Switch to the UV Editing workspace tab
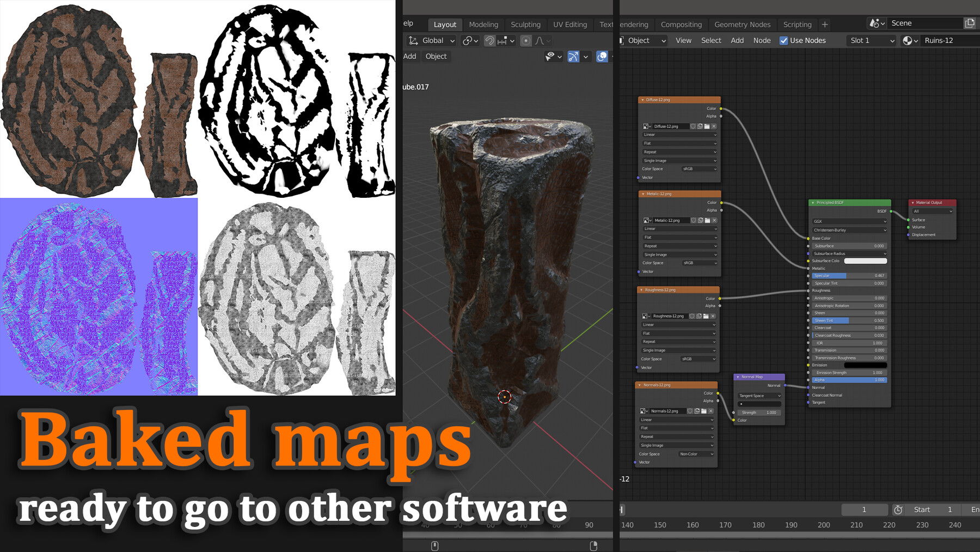Image resolution: width=980 pixels, height=552 pixels. coord(570,25)
